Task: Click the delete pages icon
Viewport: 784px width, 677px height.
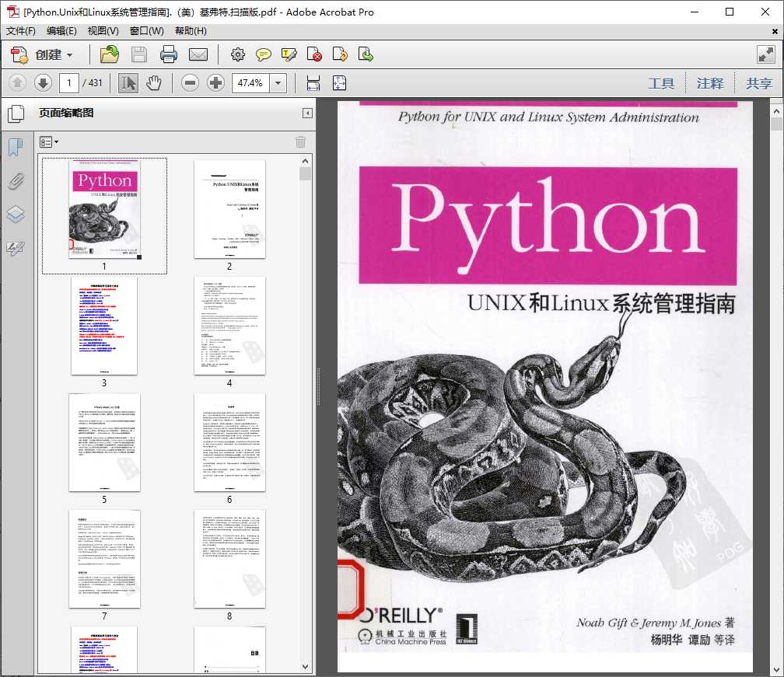Action: (314, 54)
